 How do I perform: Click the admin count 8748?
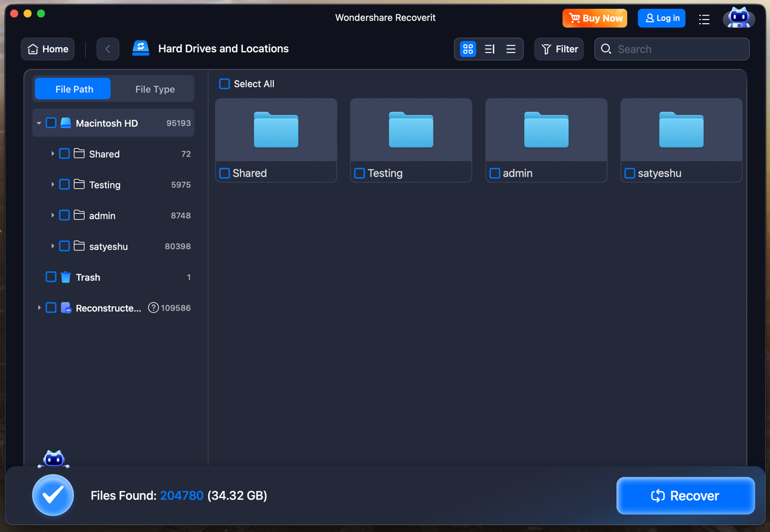(181, 216)
